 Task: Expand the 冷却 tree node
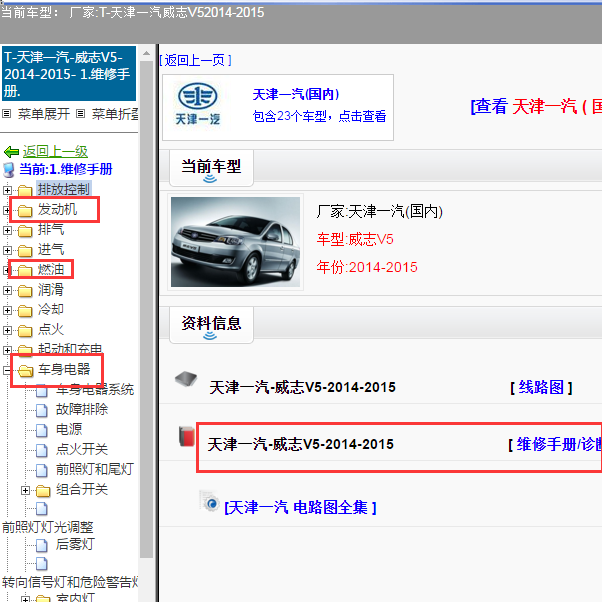pyautogui.click(x=7, y=311)
